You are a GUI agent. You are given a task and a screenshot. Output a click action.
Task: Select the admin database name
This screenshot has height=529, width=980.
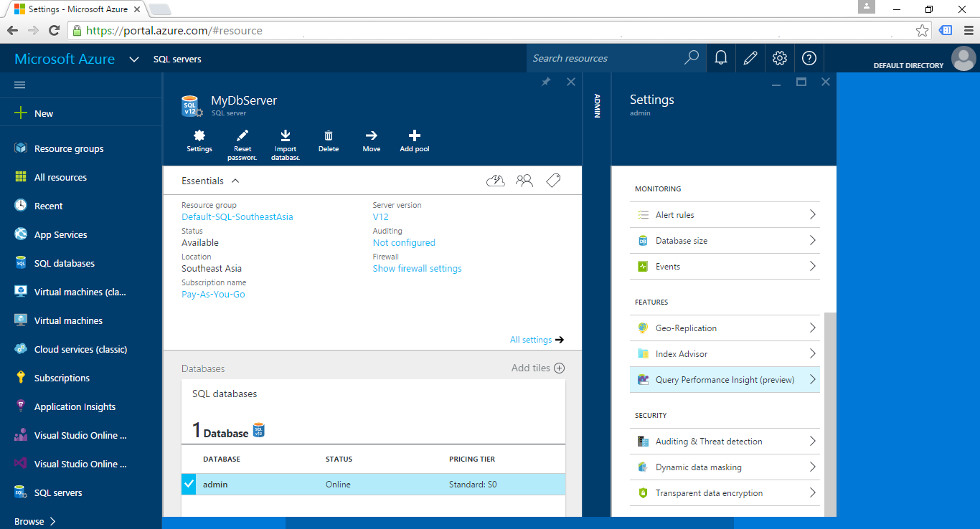pos(215,485)
